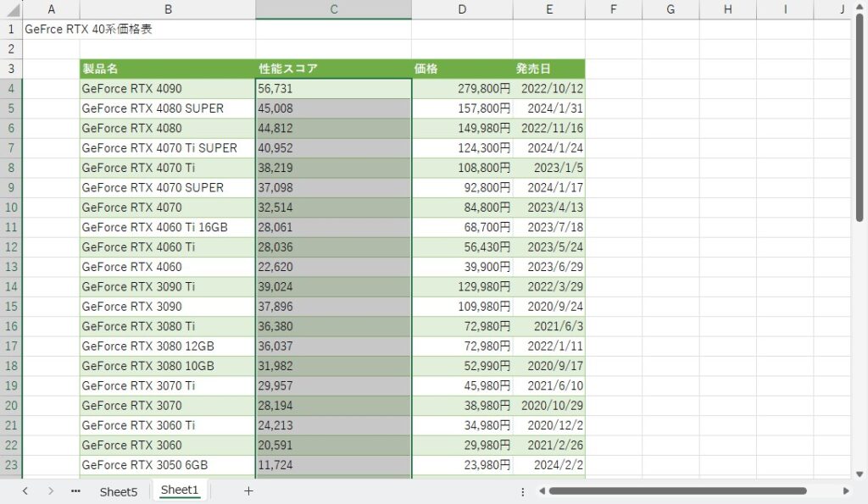Viewport: 868px width, 504px height.
Task: Click the next sheet navigation arrow
Action: pos(51,491)
